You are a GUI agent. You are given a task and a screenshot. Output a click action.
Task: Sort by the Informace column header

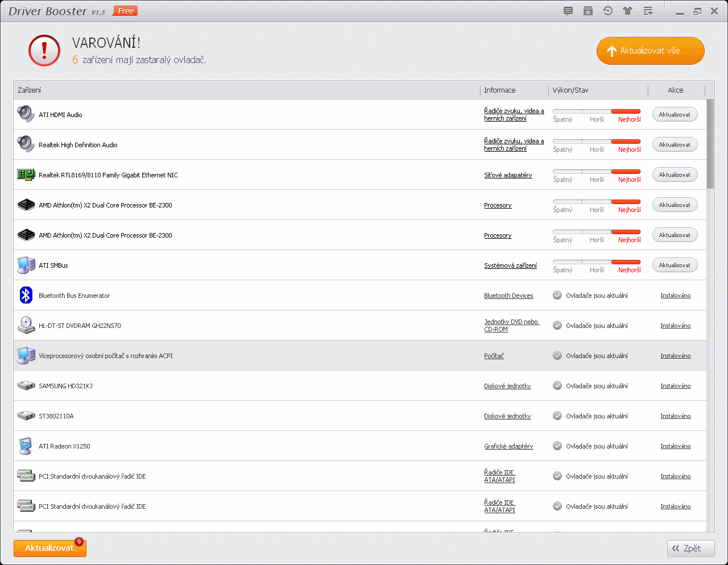point(514,90)
